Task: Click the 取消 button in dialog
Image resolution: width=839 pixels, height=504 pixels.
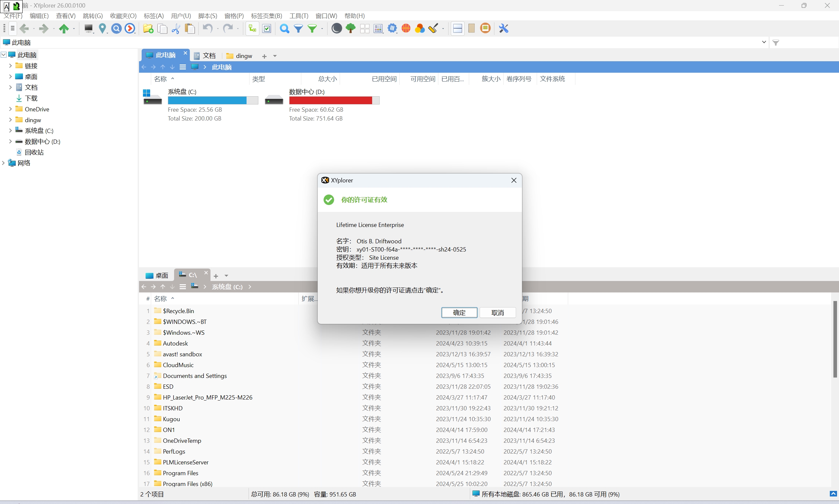Action: (x=497, y=312)
